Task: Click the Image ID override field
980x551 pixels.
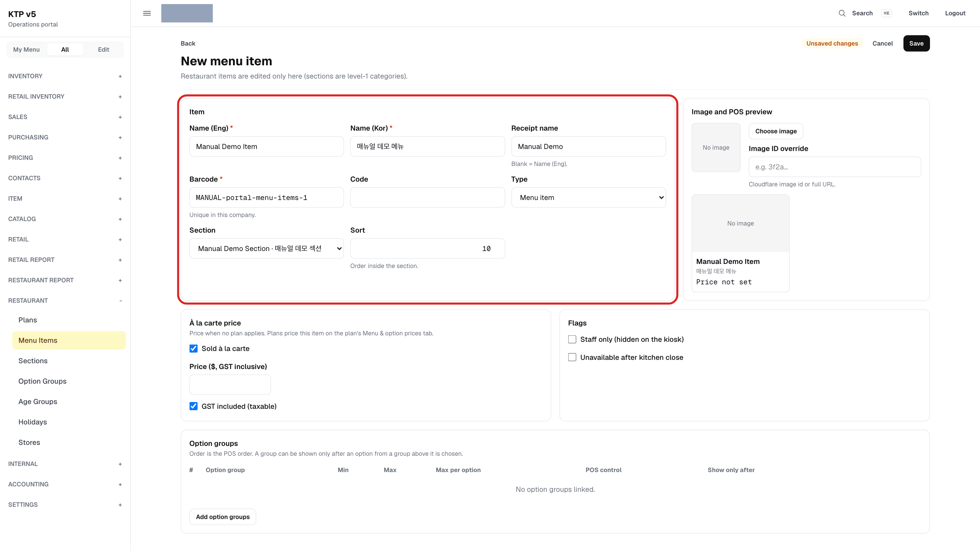Action: [x=835, y=167]
